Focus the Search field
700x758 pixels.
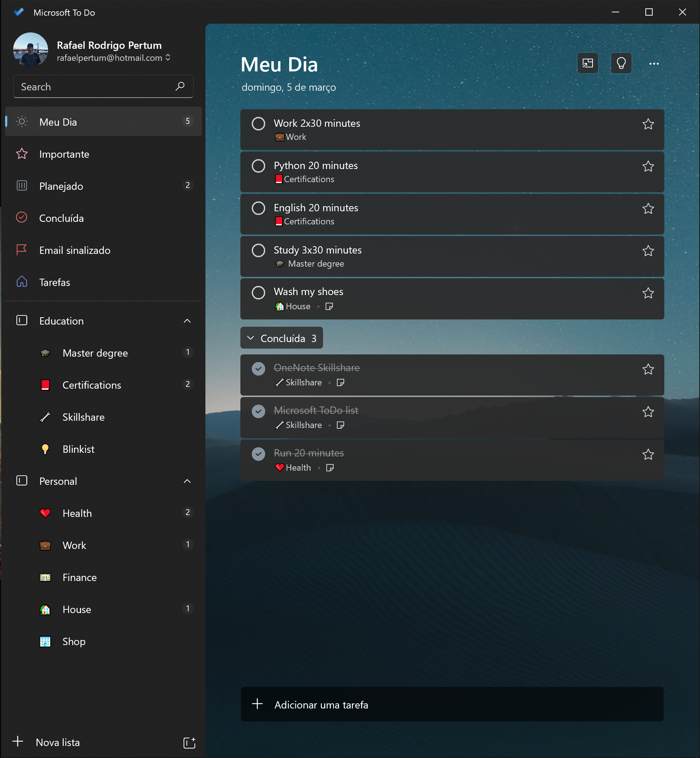point(103,87)
